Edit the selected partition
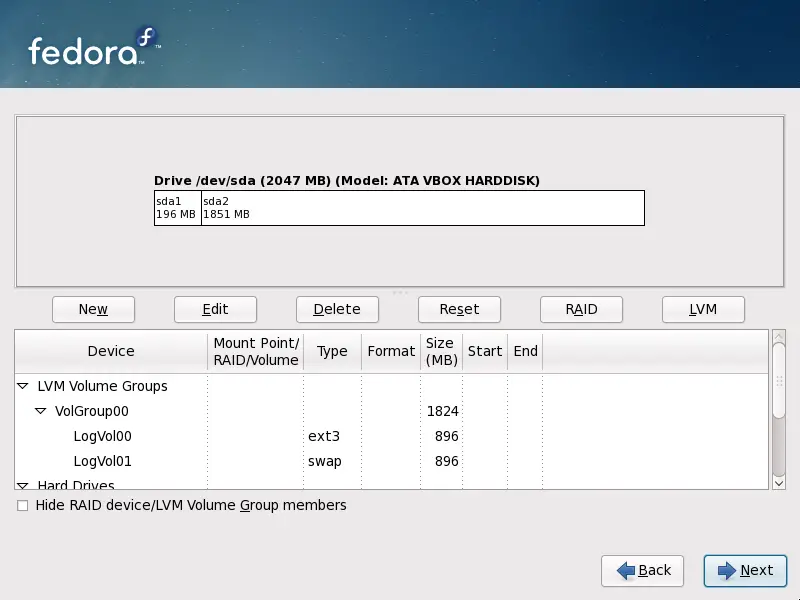800x600 pixels. click(215, 309)
